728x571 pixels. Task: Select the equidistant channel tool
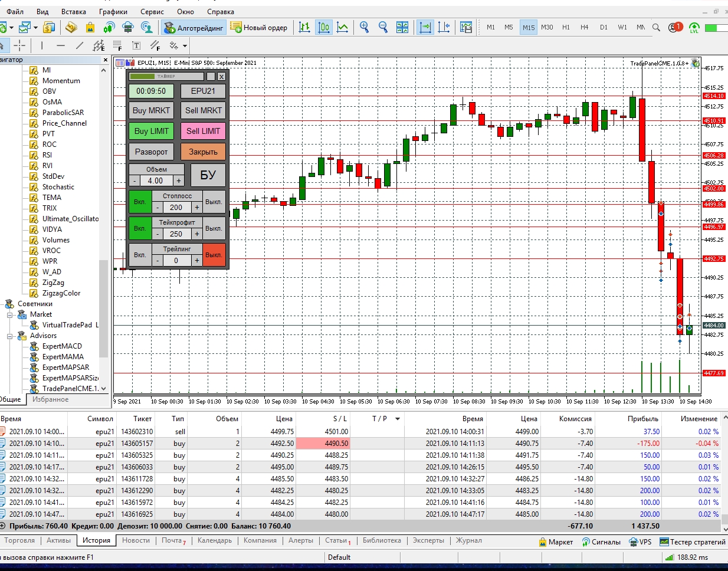click(99, 45)
